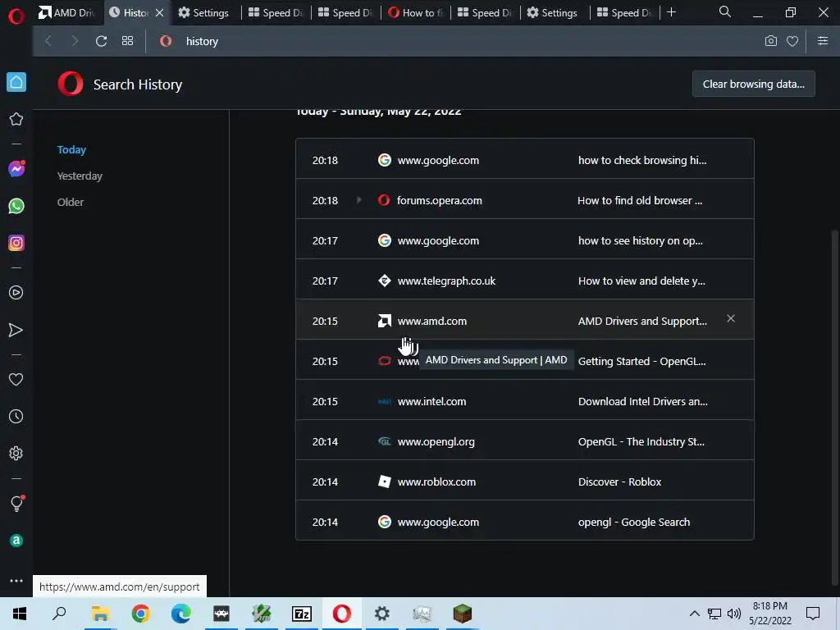The width and height of the screenshot is (840, 630).
Task: Search open tabs with magnifier icon
Action: (725, 11)
